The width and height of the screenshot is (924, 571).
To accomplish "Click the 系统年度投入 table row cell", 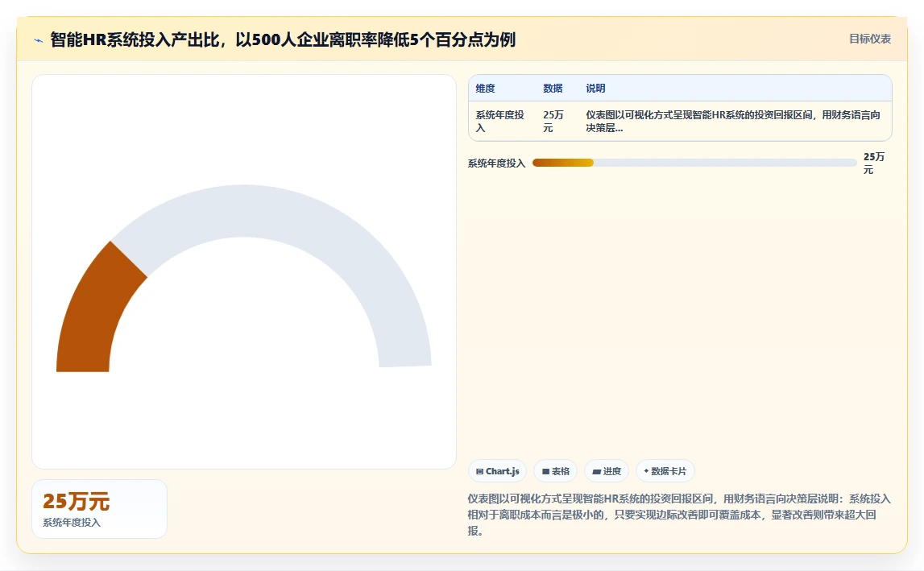I will (x=499, y=122).
